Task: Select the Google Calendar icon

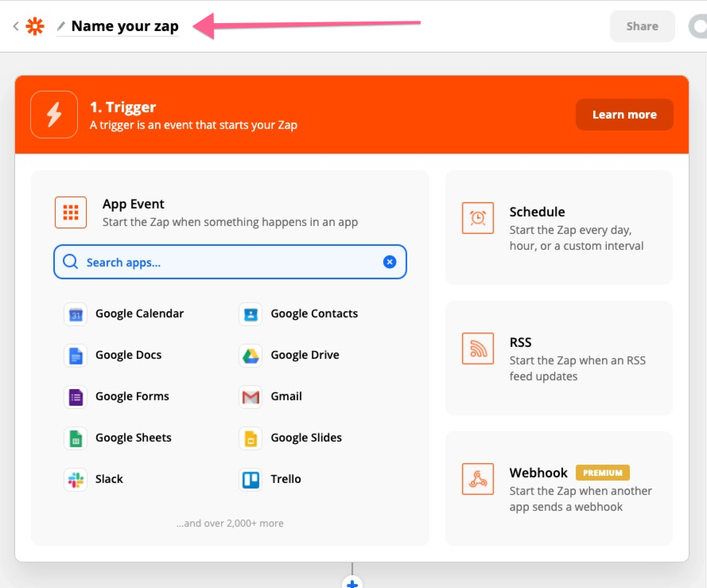Action: pos(76,314)
